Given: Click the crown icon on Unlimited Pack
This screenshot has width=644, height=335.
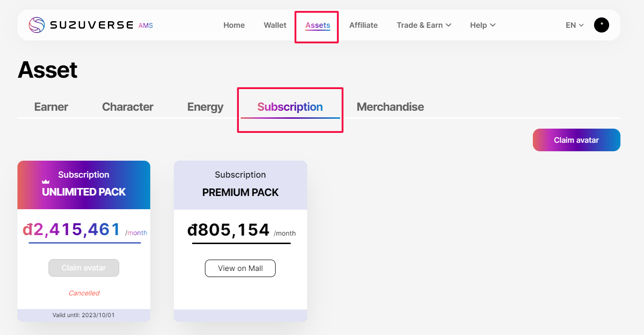Looking at the screenshot, I should coord(46,181).
